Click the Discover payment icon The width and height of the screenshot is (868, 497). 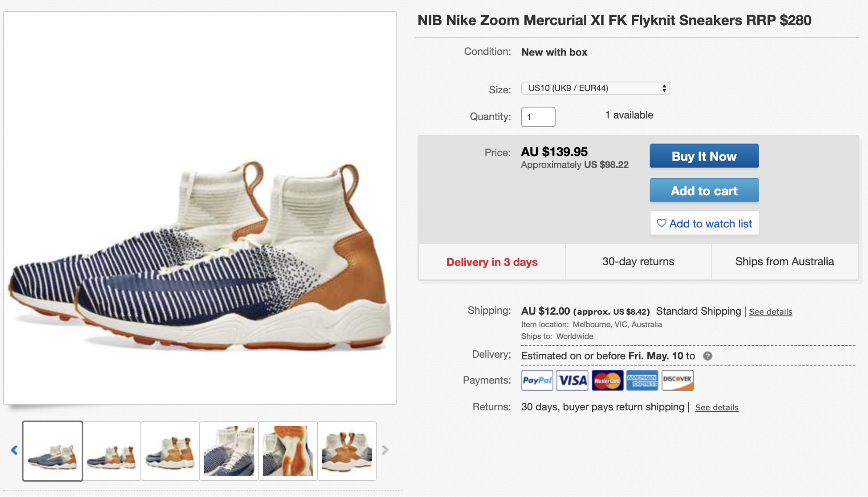tap(677, 380)
